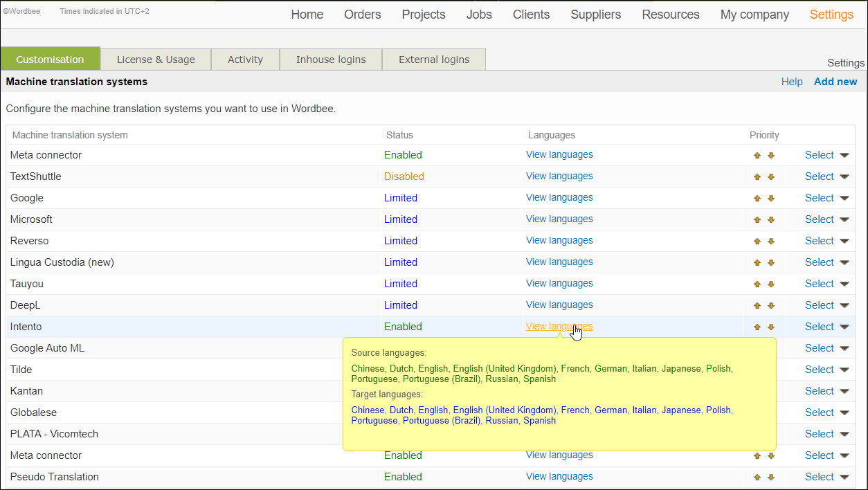Open the Select dropdown for Google

(x=820, y=198)
